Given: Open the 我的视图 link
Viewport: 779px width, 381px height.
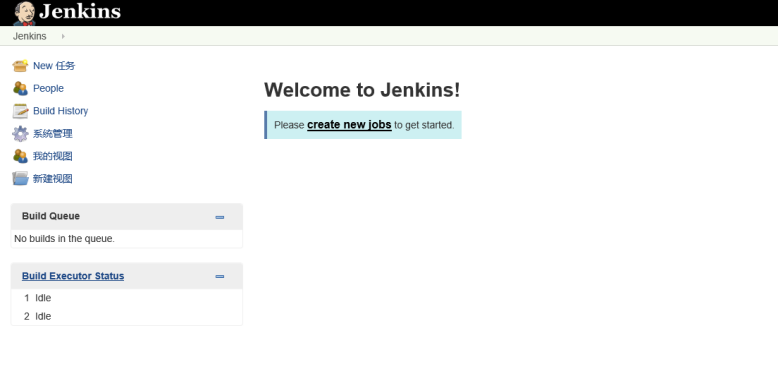Looking at the screenshot, I should [53, 156].
